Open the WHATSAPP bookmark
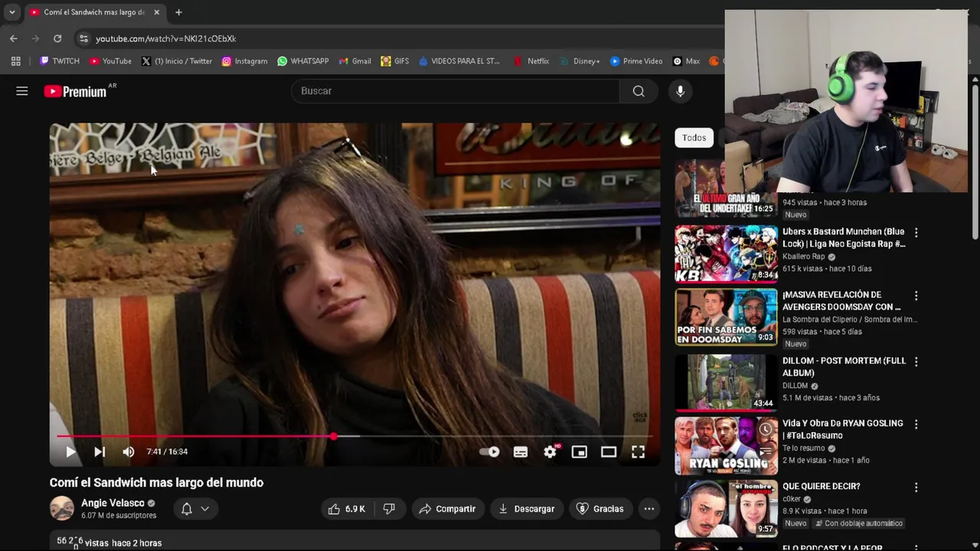Image resolution: width=980 pixels, height=551 pixels. tap(302, 61)
